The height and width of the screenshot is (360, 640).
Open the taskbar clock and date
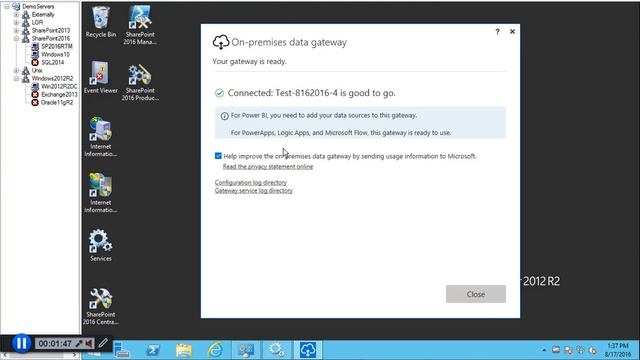(618, 350)
